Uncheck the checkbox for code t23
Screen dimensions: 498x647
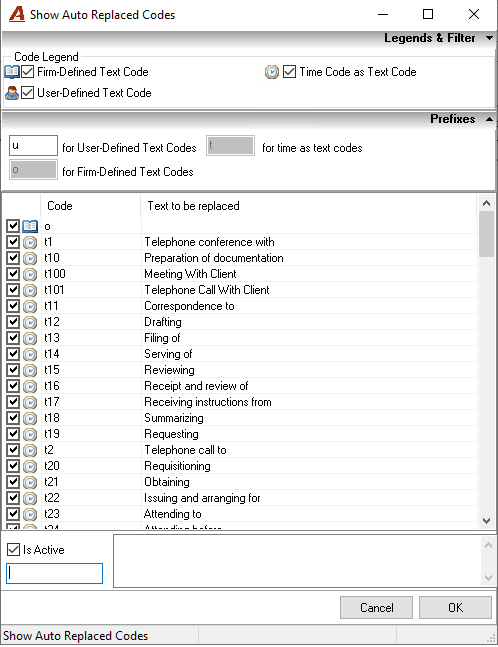13,514
